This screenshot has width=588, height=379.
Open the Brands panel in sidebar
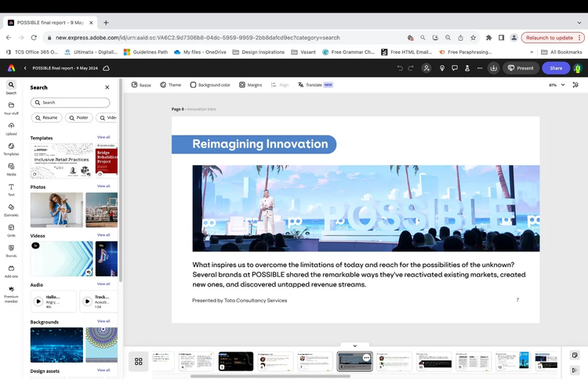click(x=11, y=250)
